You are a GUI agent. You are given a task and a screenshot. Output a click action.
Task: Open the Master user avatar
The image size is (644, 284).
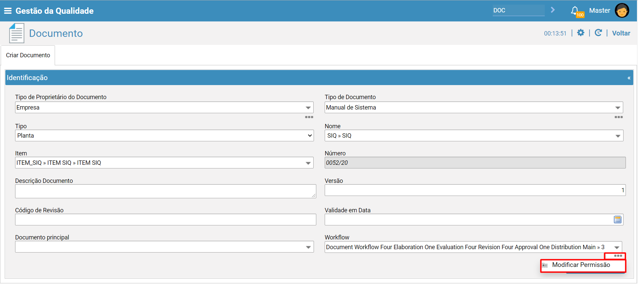click(622, 10)
